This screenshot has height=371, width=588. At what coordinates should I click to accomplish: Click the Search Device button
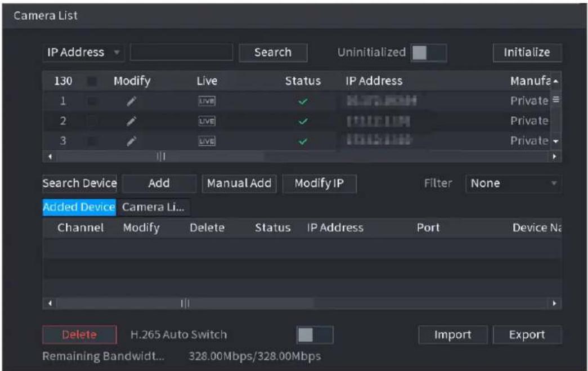79,184
